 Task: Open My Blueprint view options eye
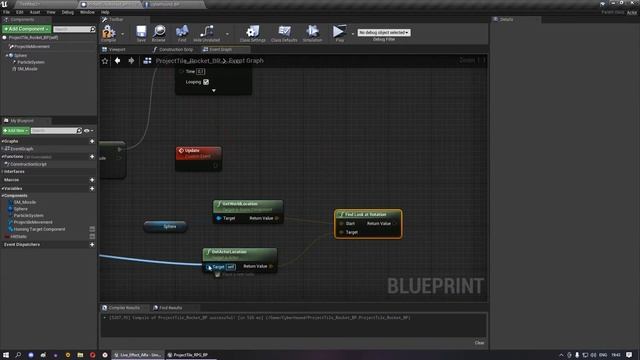tap(87, 131)
